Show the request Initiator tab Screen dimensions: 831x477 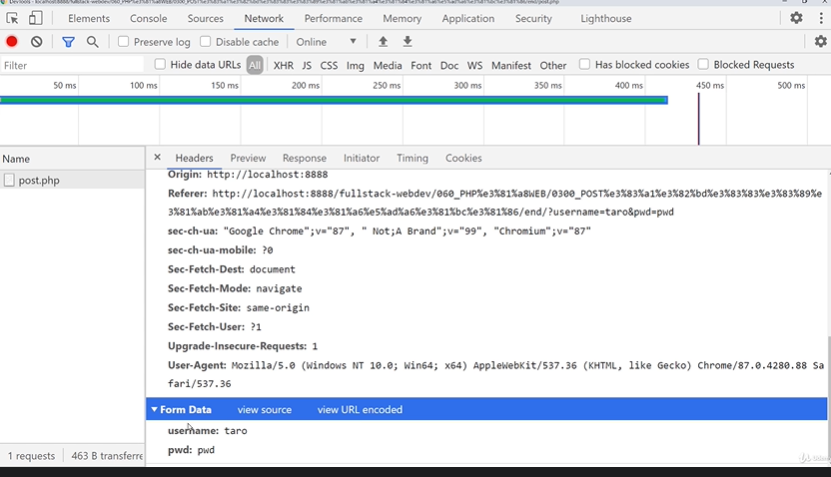pyautogui.click(x=361, y=158)
